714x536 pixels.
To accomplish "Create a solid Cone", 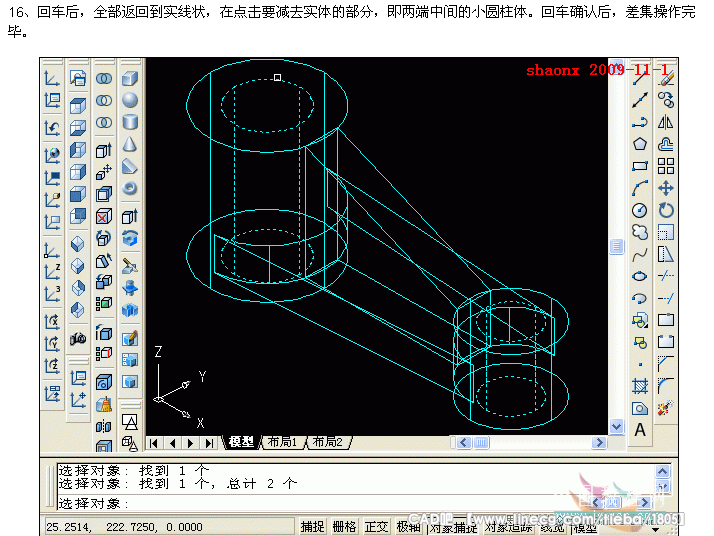I will (x=130, y=144).
